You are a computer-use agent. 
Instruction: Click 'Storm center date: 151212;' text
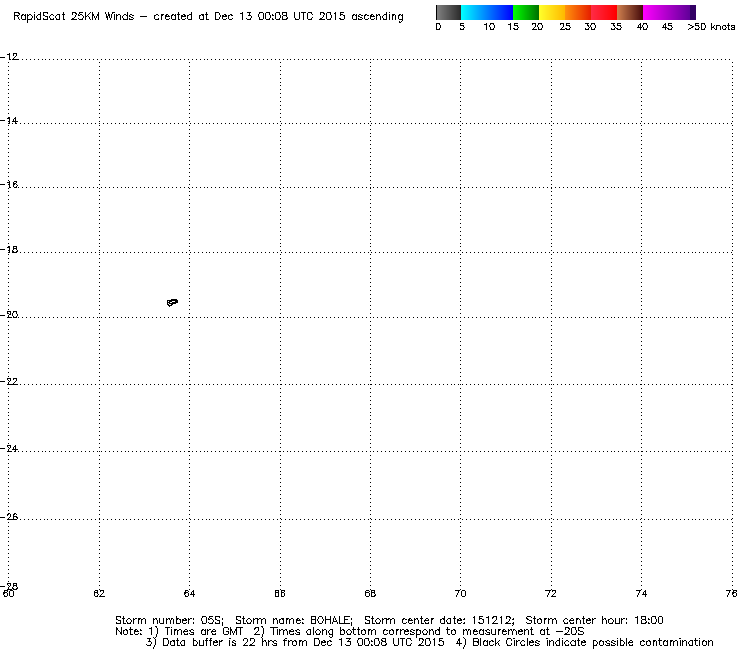pyautogui.click(x=439, y=620)
